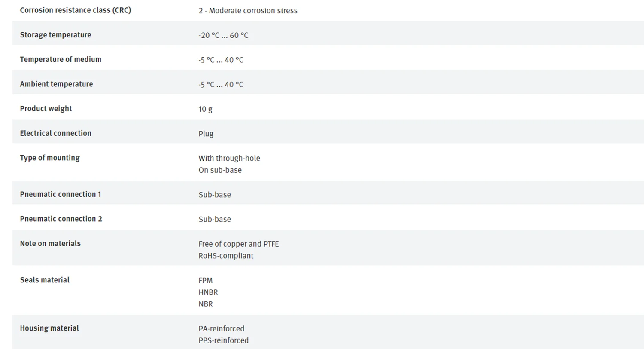Select the 'With through-hole' text
The image size is (644, 349).
pos(229,158)
